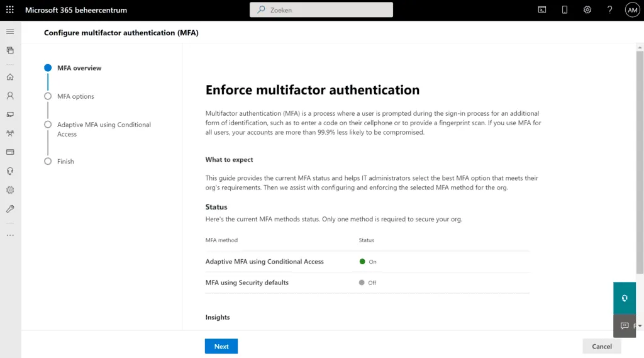Open the Setup wrench icon in sidebar

(10, 209)
